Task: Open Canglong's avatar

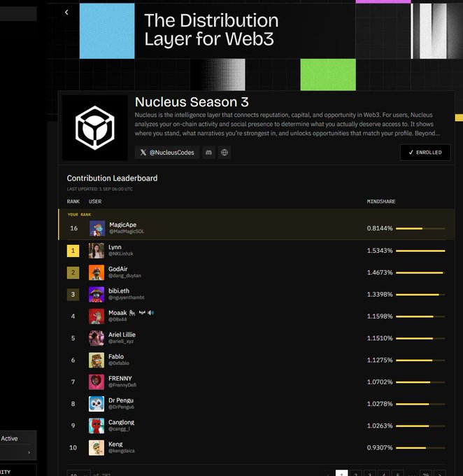Action: [x=97, y=426]
